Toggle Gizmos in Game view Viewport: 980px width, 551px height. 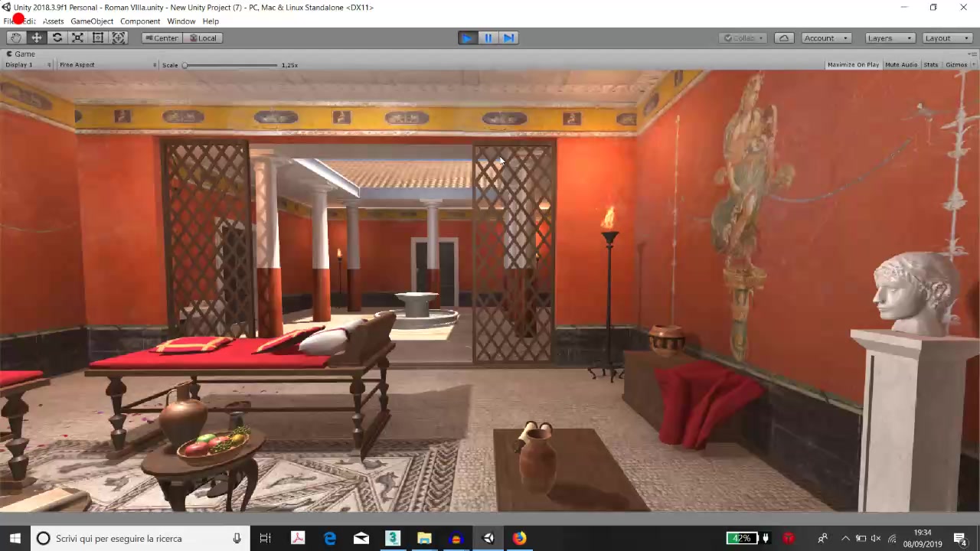pos(956,65)
